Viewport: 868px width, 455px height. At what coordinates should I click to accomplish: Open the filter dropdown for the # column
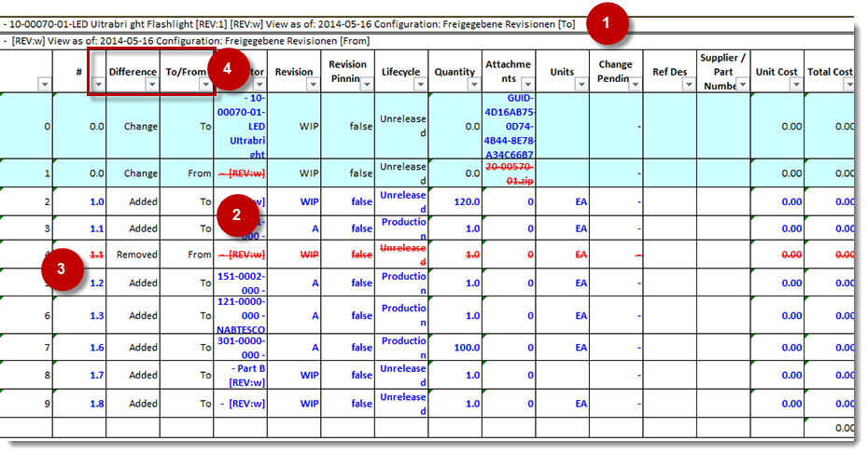click(x=98, y=85)
